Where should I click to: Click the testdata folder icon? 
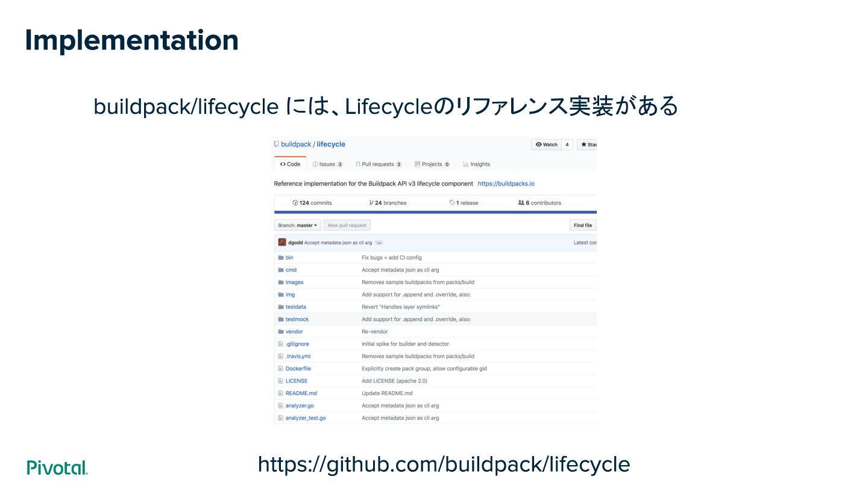pos(281,307)
